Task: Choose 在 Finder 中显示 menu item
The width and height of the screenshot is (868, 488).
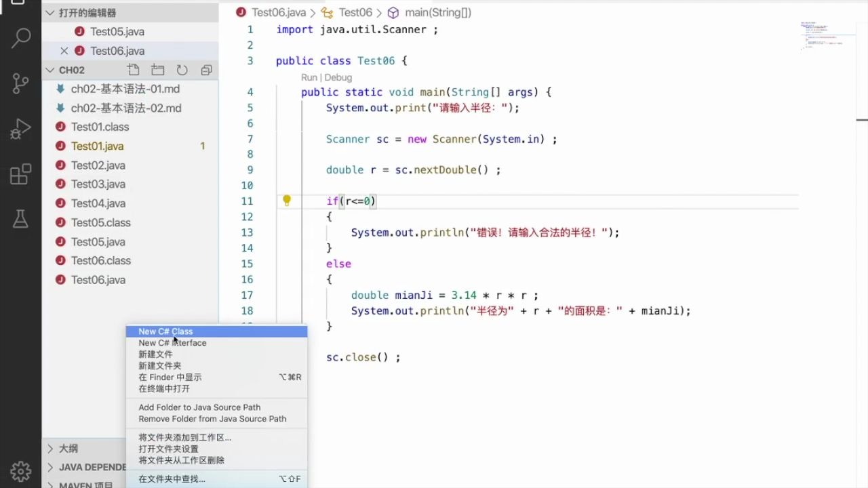Action: tap(216, 378)
